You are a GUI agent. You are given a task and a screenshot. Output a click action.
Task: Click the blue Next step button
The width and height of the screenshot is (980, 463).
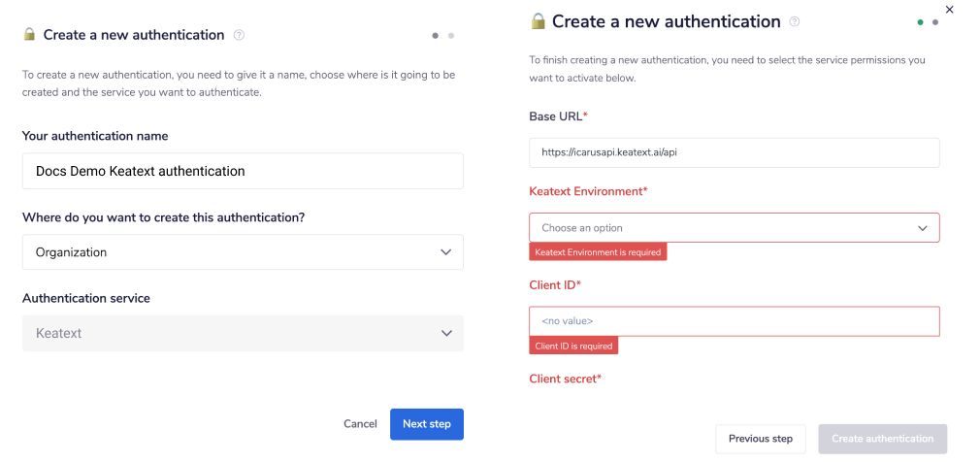(427, 424)
